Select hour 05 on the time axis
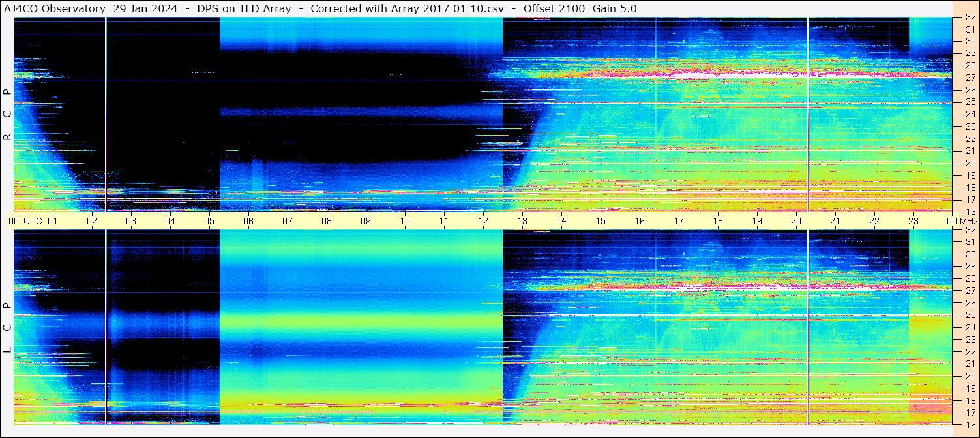 (x=209, y=221)
